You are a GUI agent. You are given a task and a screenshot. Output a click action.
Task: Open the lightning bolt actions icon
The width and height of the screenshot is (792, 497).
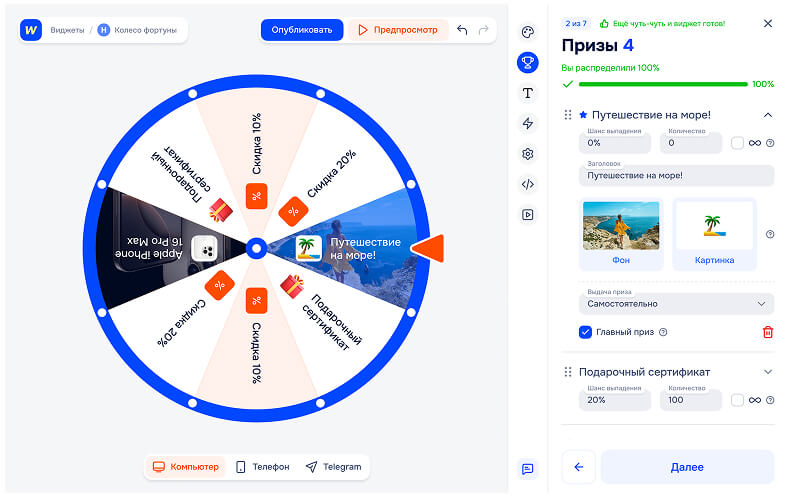point(528,123)
